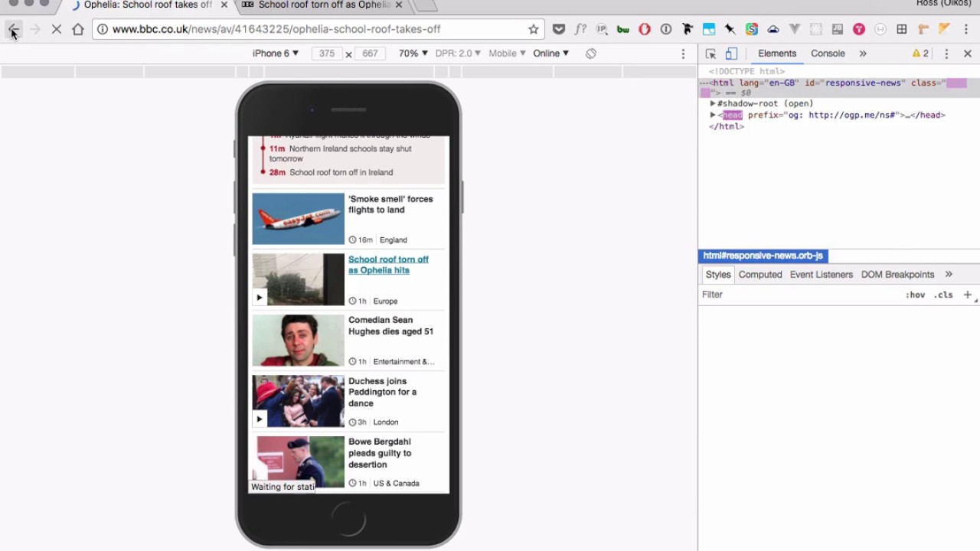The image size is (980, 551).
Task: Stop loading the page with the X button
Action: pyautogui.click(x=56, y=29)
